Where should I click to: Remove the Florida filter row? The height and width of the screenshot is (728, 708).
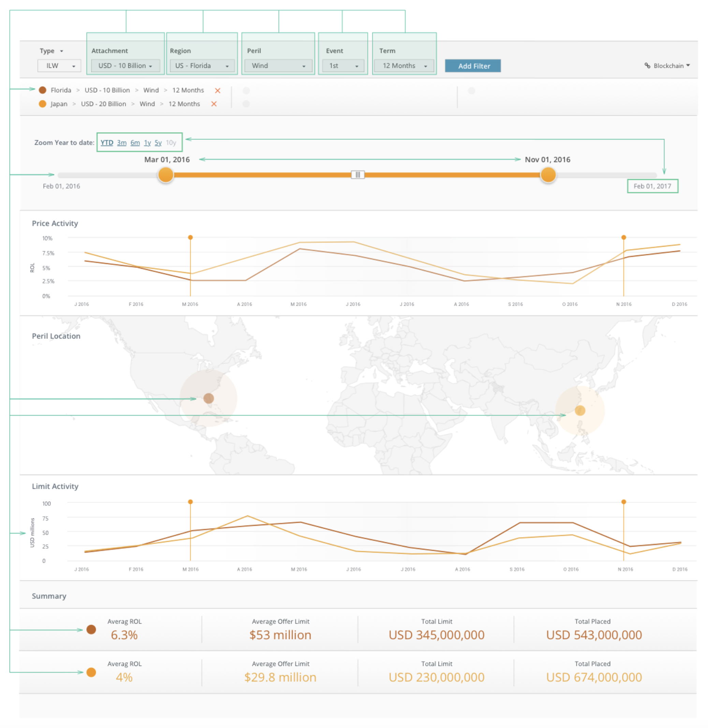tap(218, 90)
